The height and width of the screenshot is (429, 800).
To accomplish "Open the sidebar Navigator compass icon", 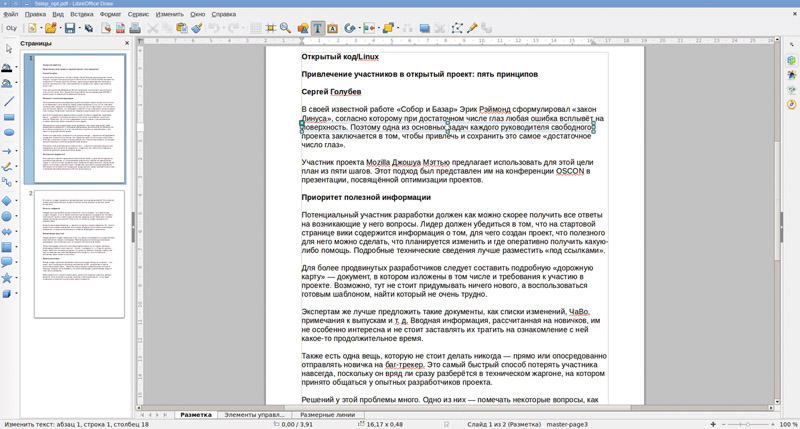I will coord(791,105).
